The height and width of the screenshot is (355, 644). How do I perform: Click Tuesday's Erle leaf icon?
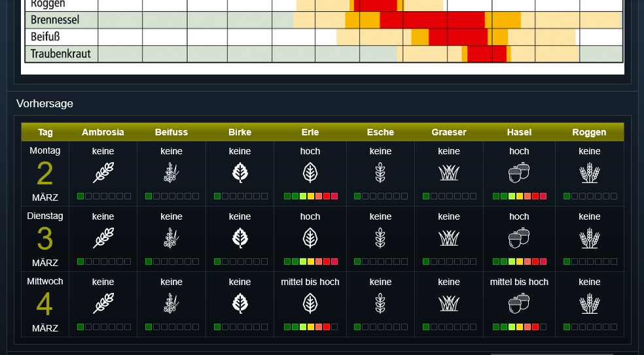310,238
